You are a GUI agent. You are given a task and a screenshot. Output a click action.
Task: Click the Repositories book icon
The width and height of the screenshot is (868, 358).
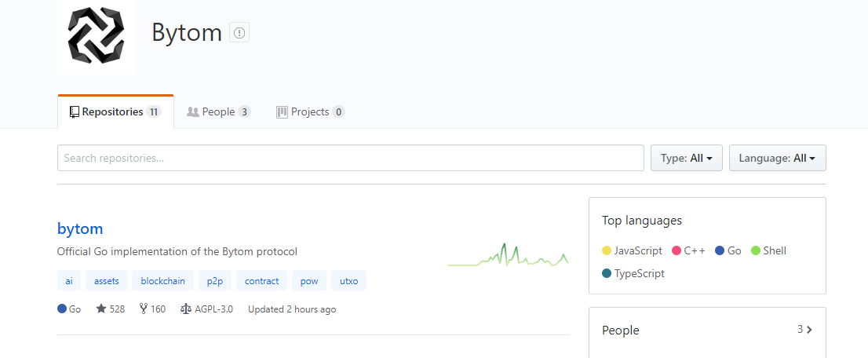(75, 112)
